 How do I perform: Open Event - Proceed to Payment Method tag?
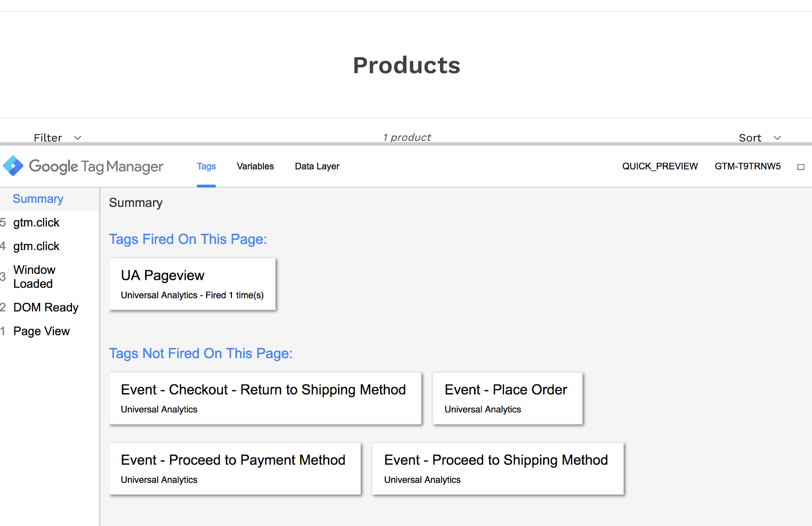235,469
